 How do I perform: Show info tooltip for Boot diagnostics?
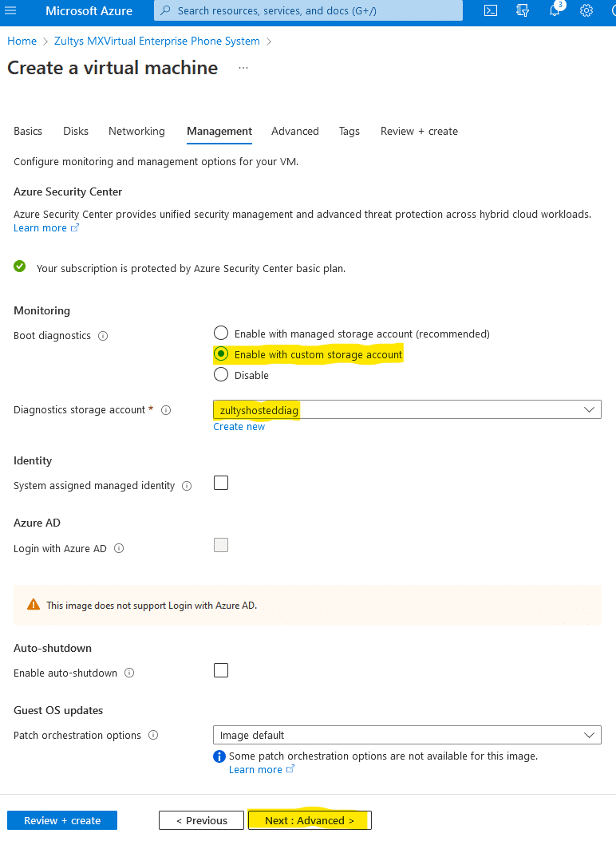(x=103, y=336)
